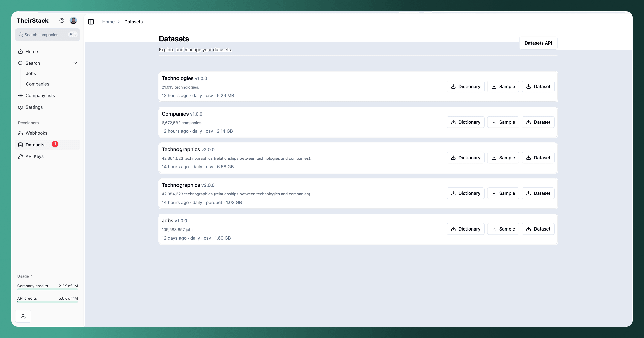Open the help question mark icon

[x=62, y=21]
